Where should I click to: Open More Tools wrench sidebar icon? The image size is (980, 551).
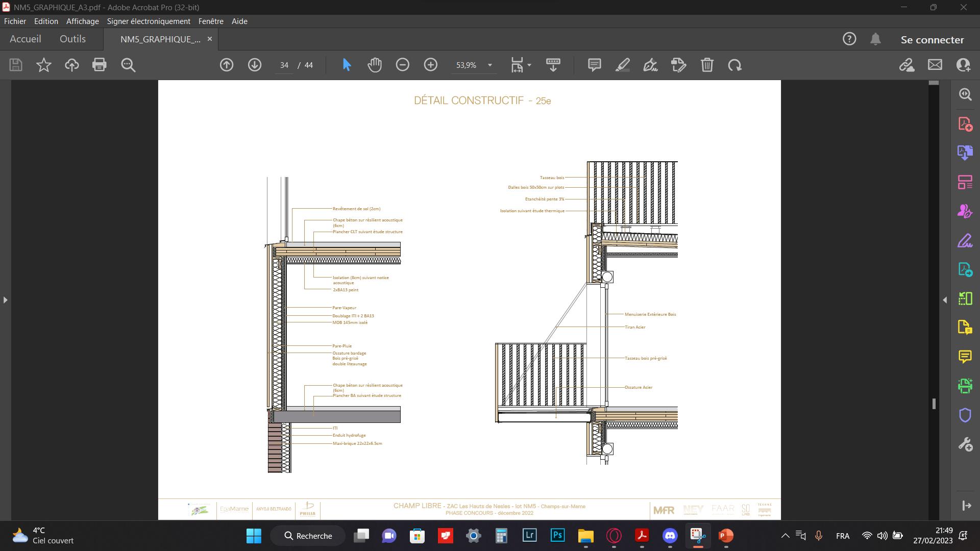coord(965,444)
